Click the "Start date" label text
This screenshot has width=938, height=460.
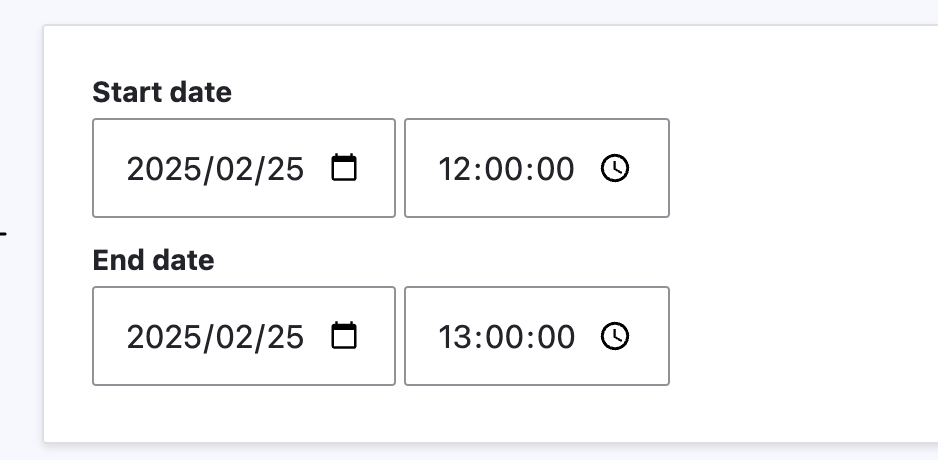pos(162,93)
